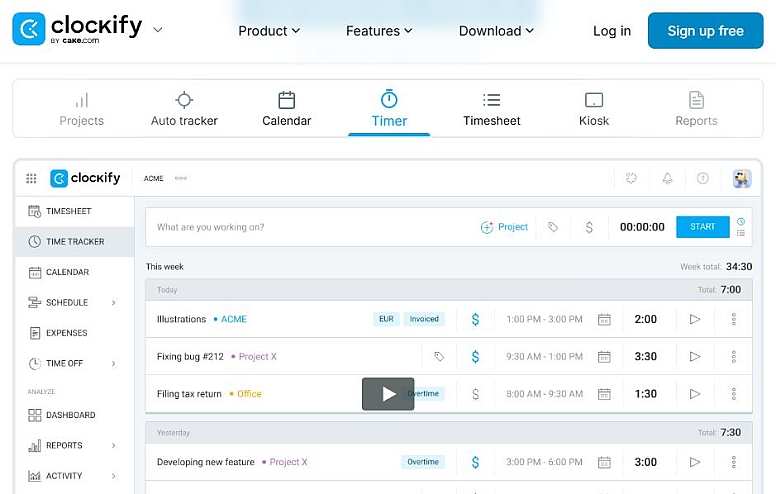Toggle billable on Fixing bug #212 entry
This screenshot has height=494, width=776.
[x=475, y=356]
